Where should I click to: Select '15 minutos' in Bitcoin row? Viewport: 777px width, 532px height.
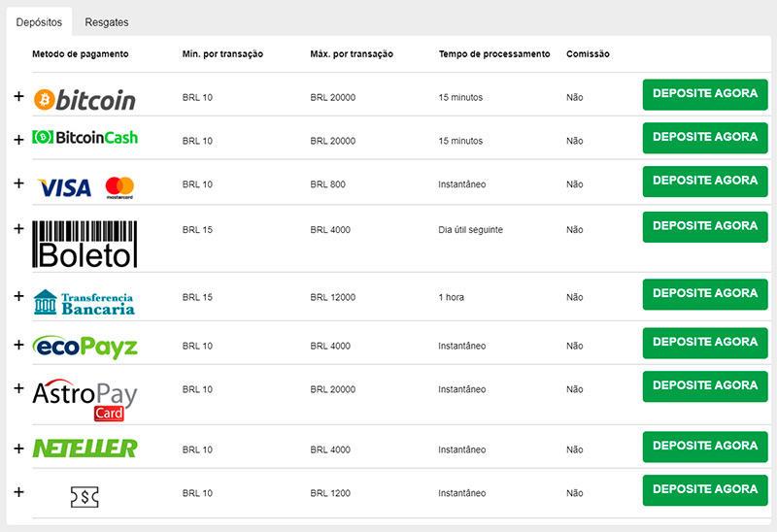click(460, 98)
